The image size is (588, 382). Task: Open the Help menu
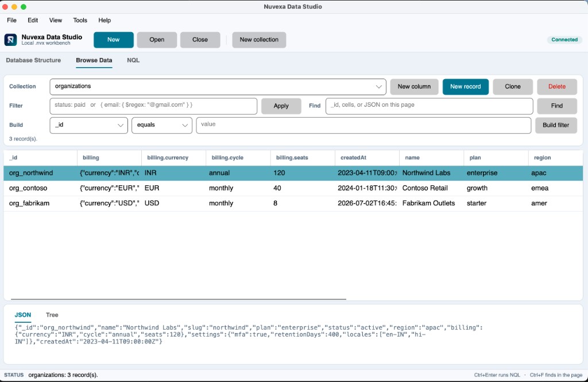[x=105, y=20]
